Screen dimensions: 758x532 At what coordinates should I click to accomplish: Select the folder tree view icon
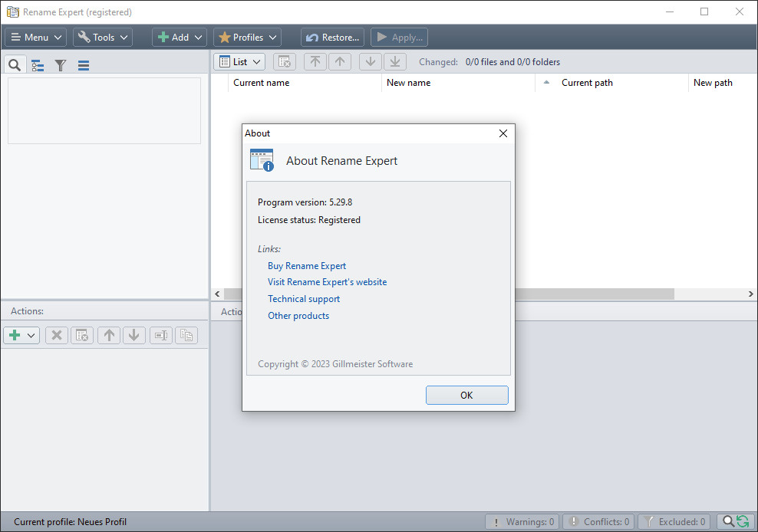38,65
